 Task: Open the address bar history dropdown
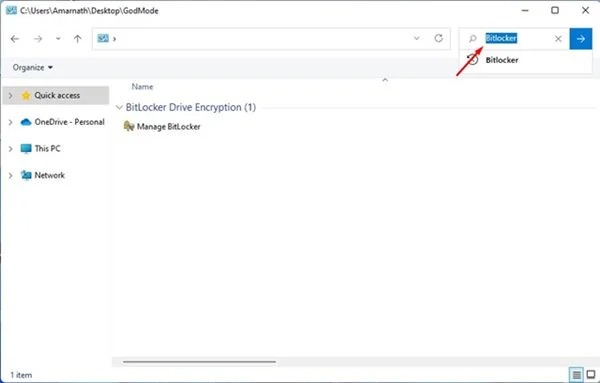pos(417,38)
